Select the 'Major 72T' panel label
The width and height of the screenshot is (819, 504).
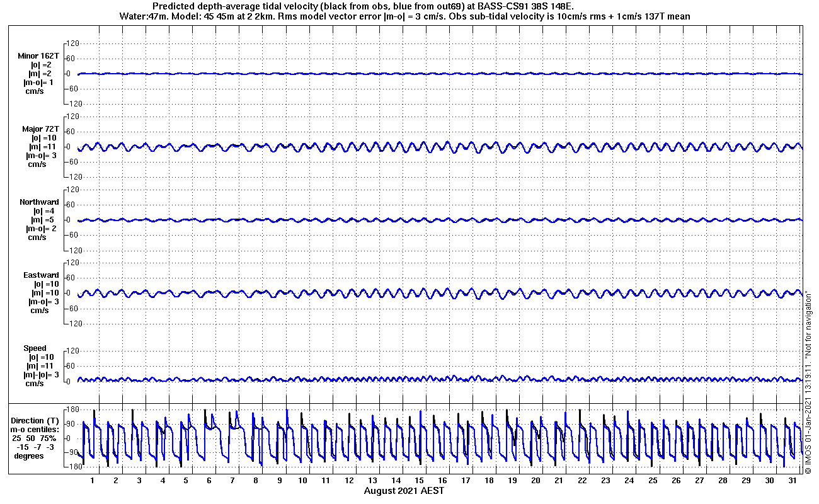pos(40,129)
